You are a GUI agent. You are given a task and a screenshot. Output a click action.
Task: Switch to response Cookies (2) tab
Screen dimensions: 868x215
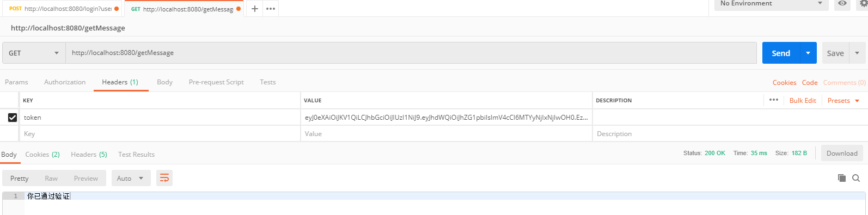pyautogui.click(x=42, y=155)
